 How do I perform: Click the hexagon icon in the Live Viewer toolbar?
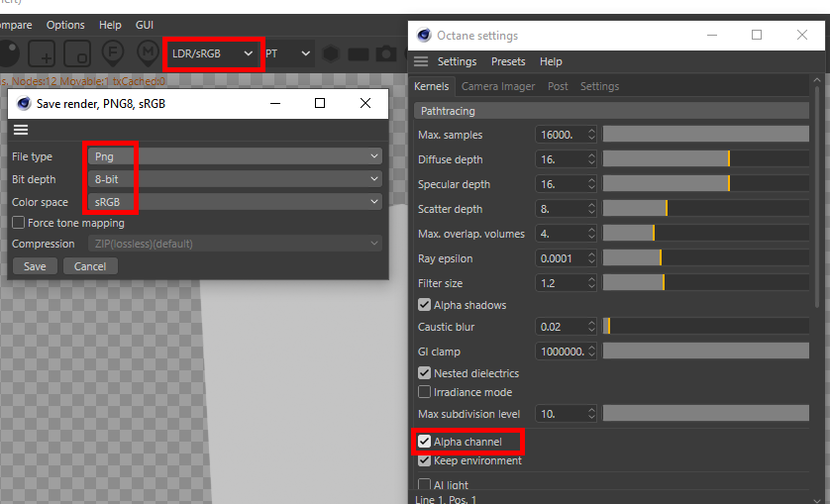[x=331, y=53]
